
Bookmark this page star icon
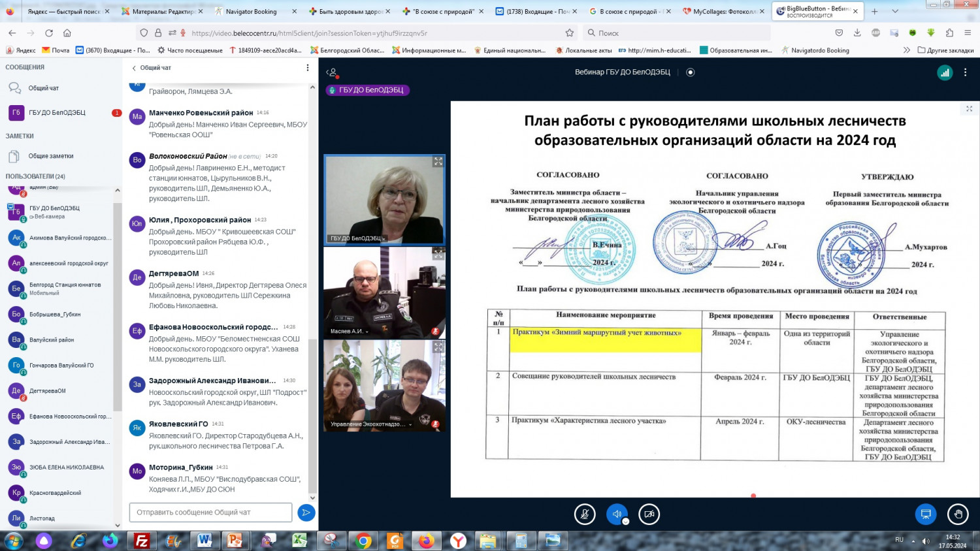point(569,33)
